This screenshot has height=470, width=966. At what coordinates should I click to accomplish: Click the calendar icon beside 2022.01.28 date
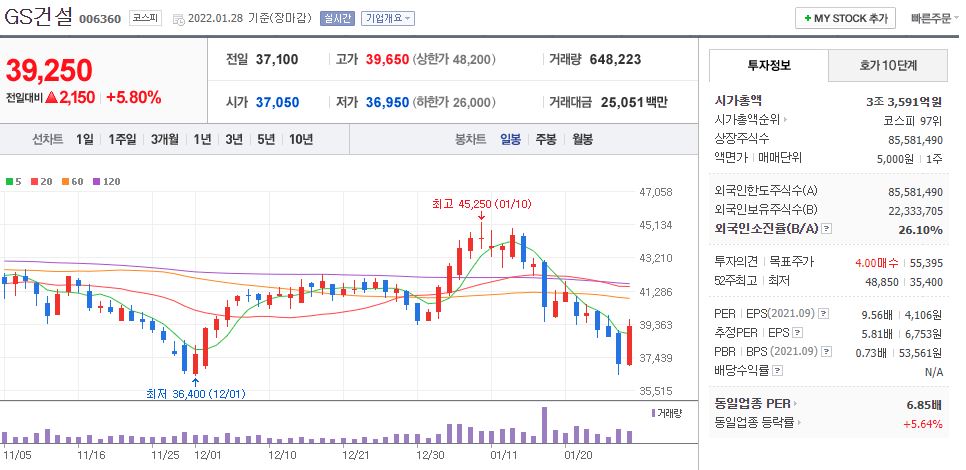178,19
